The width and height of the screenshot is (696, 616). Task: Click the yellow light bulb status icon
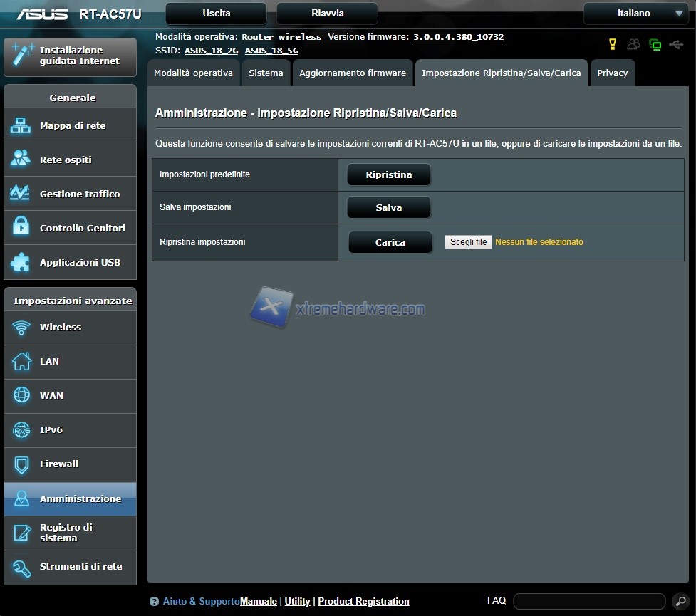(x=612, y=45)
